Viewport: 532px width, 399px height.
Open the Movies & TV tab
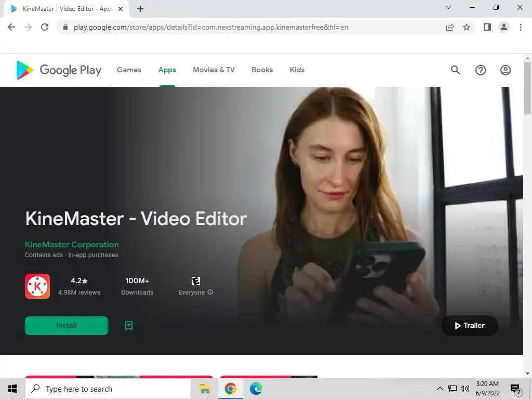[x=214, y=70]
